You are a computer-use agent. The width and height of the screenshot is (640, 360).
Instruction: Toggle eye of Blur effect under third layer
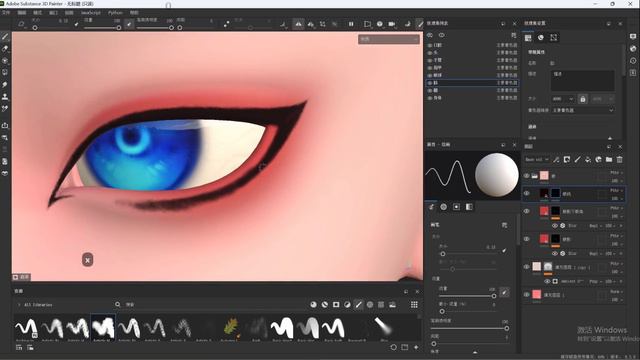555,225
